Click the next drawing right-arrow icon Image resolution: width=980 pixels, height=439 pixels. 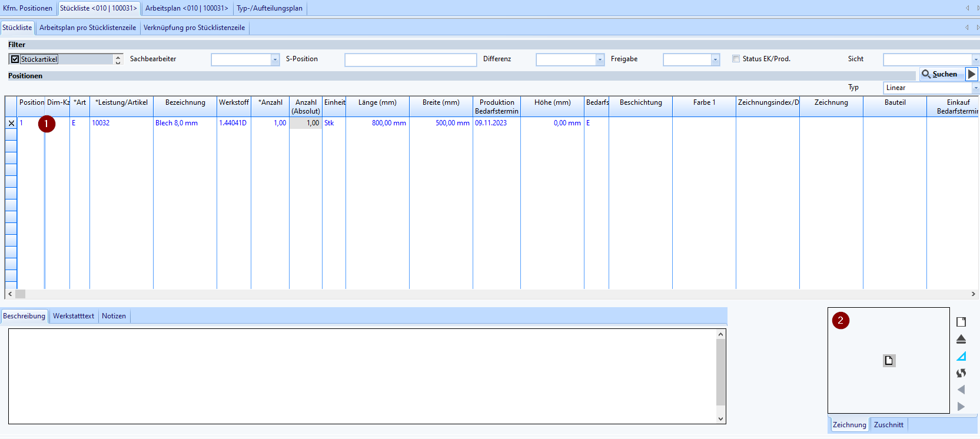coord(961,407)
